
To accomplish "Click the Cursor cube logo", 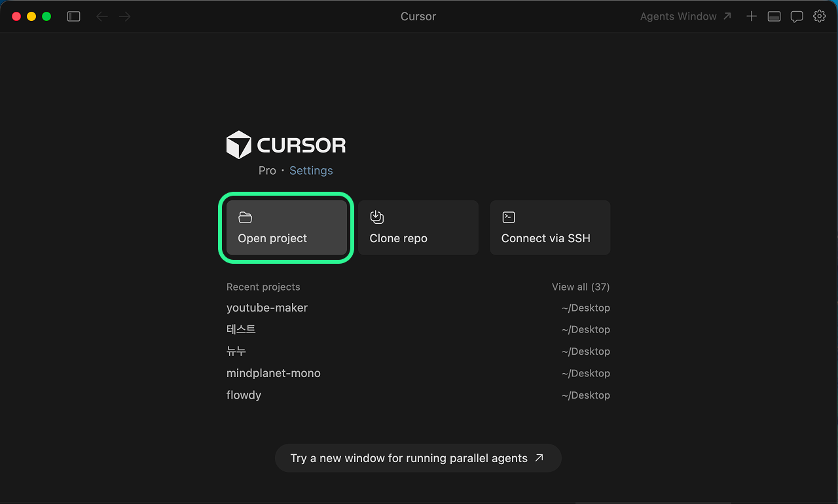I will (x=238, y=145).
